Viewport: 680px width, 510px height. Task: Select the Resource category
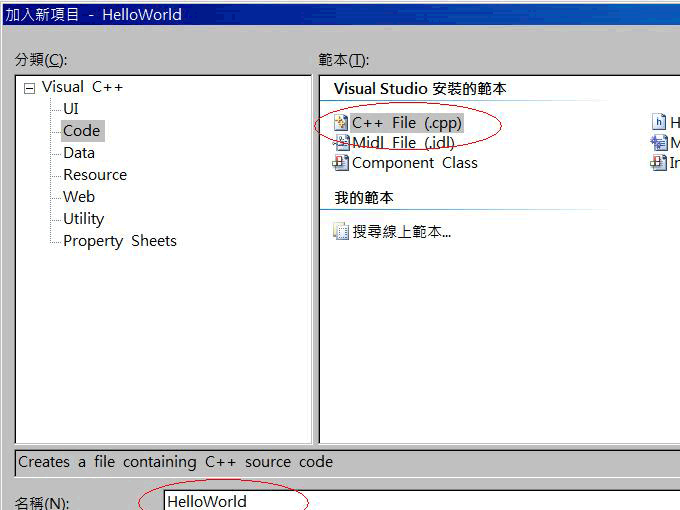click(x=95, y=175)
